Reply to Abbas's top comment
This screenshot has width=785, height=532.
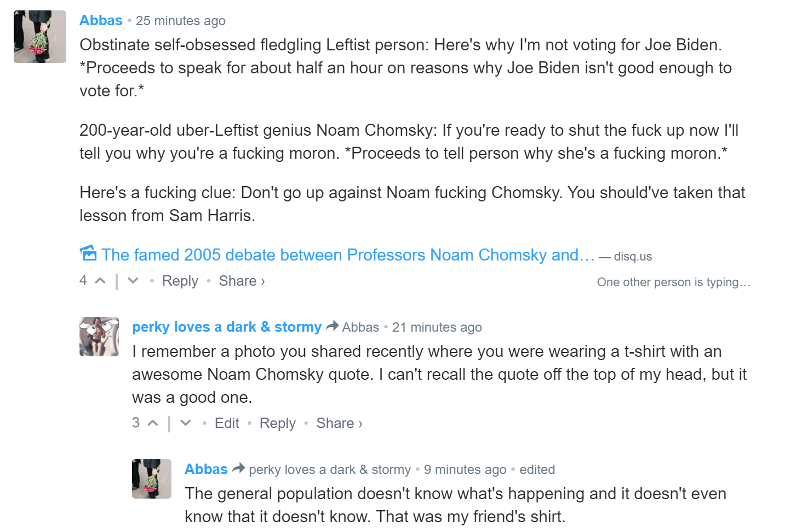[180, 281]
